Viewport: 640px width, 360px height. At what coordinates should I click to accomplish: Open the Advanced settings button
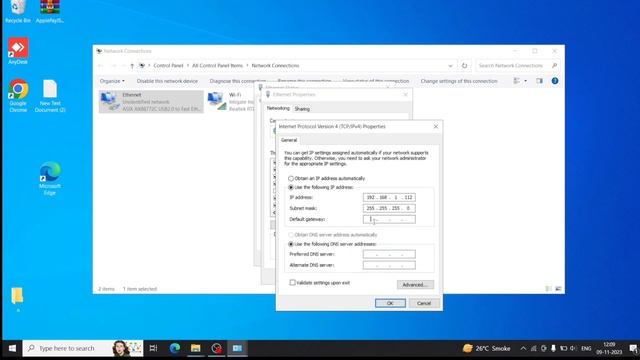pos(415,284)
